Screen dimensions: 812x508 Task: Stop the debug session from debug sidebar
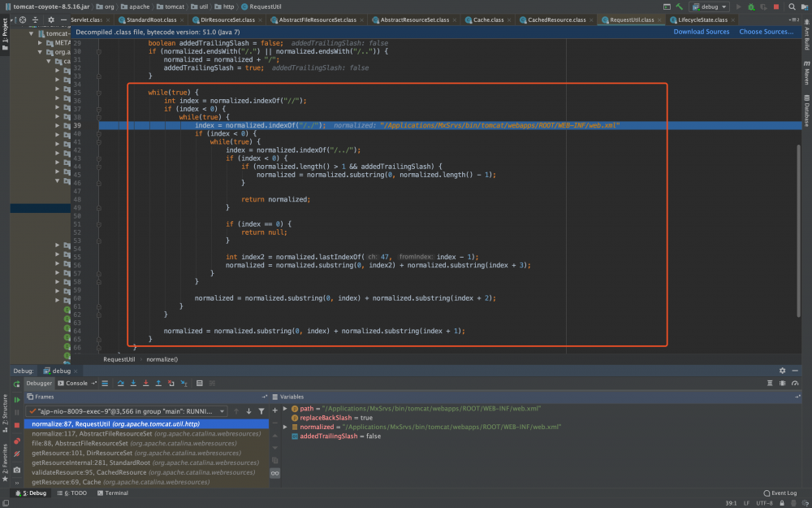pyautogui.click(x=17, y=424)
